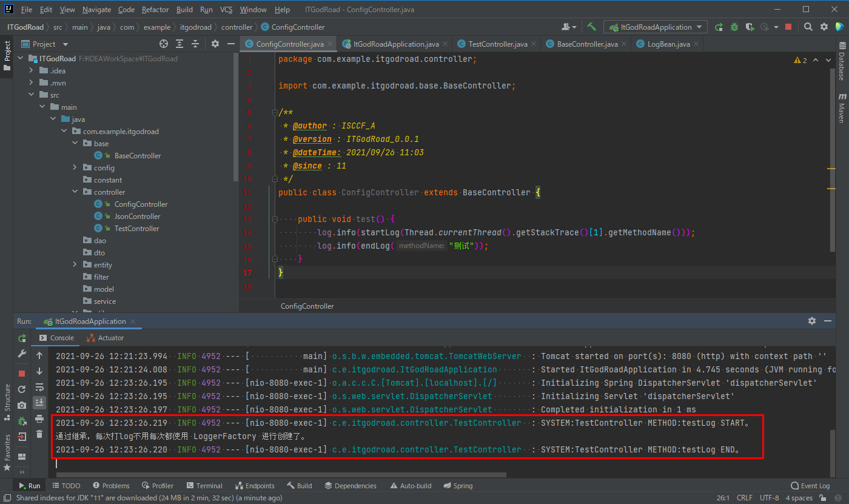Open the Event Log
The image size is (849, 504).
[x=811, y=485]
